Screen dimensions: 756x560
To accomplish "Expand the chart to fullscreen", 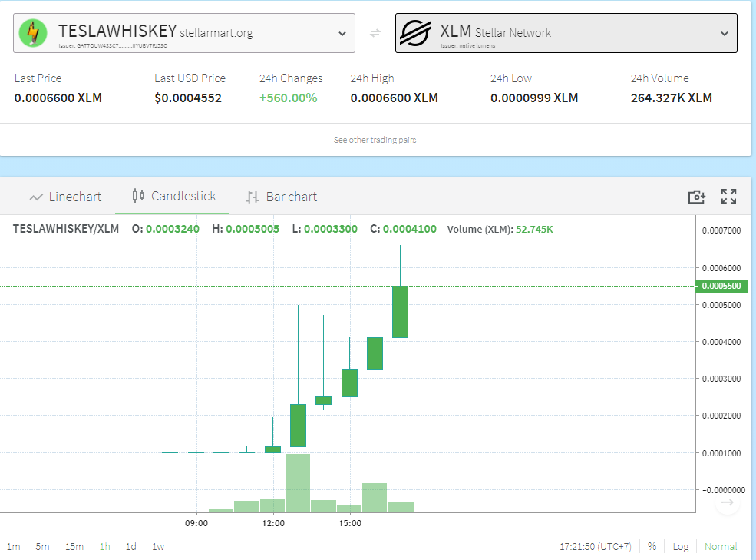I will tap(728, 197).
